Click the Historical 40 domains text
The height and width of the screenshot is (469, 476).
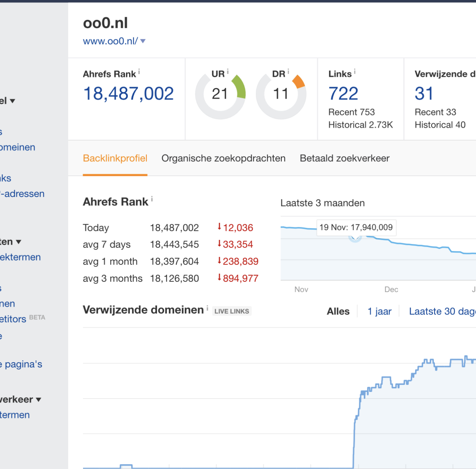click(440, 125)
